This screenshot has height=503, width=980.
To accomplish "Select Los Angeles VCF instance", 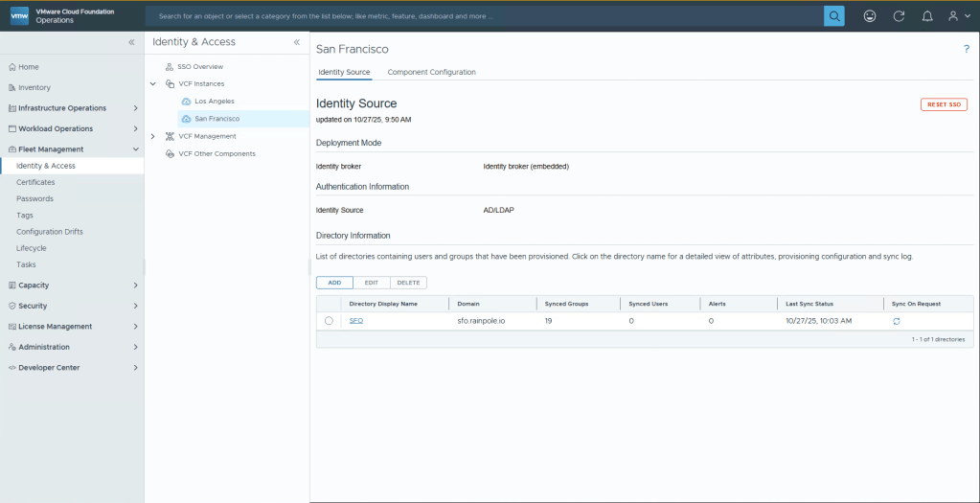I will (x=214, y=101).
